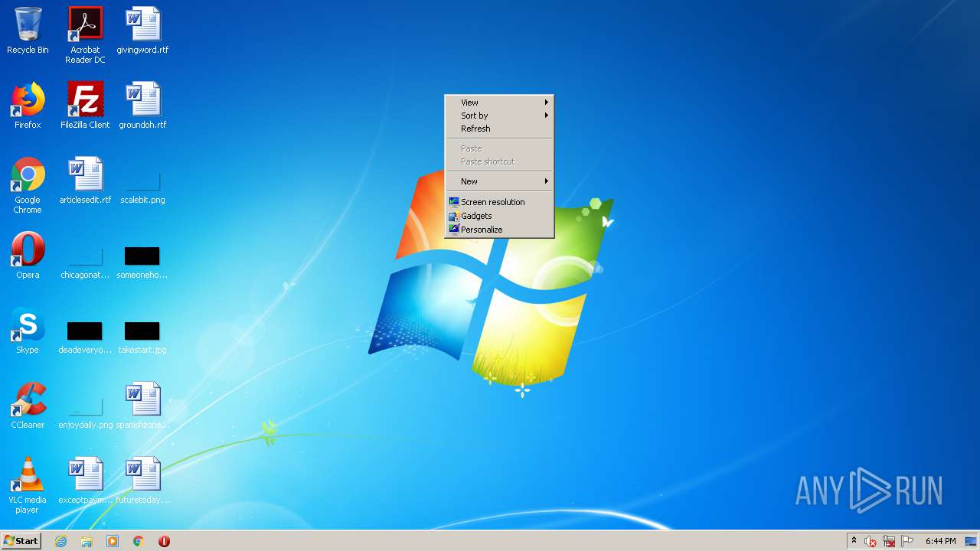Viewport: 980px width, 551px height.
Task: Select the takestart.jpg image file
Action: tap(142, 337)
